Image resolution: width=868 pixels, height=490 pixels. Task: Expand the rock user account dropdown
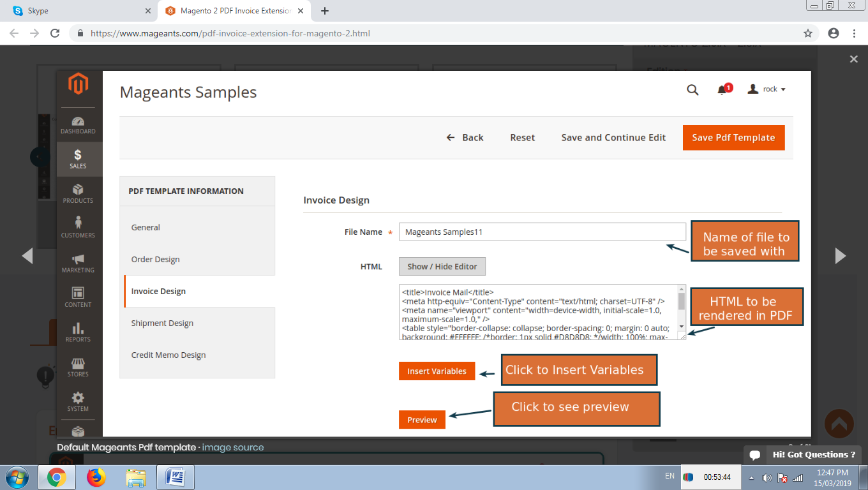coord(767,89)
